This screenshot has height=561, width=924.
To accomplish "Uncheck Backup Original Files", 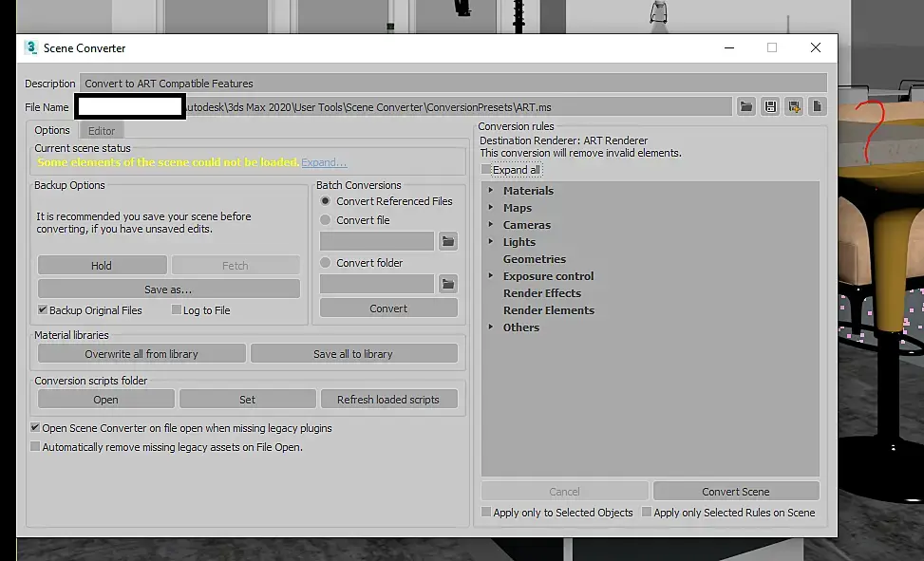I will tap(43, 310).
